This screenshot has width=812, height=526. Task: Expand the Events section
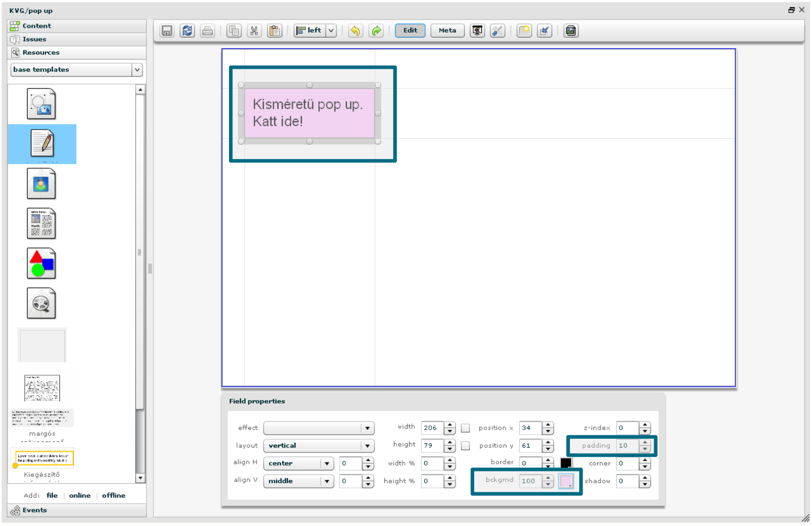(x=34, y=510)
